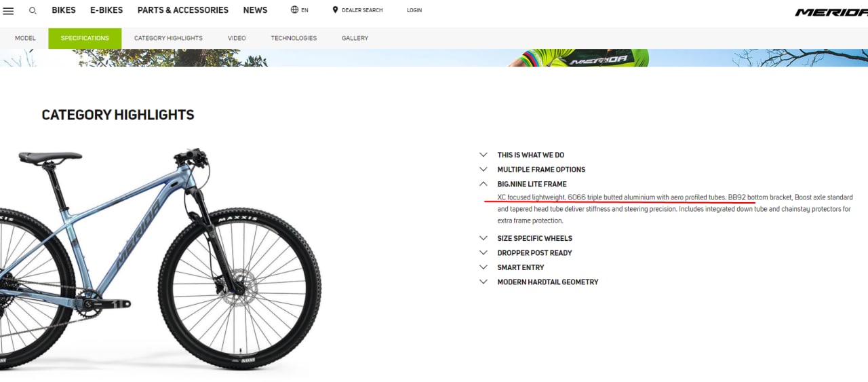Click the LOGIN link
This screenshot has width=868, height=382.
pyautogui.click(x=414, y=10)
